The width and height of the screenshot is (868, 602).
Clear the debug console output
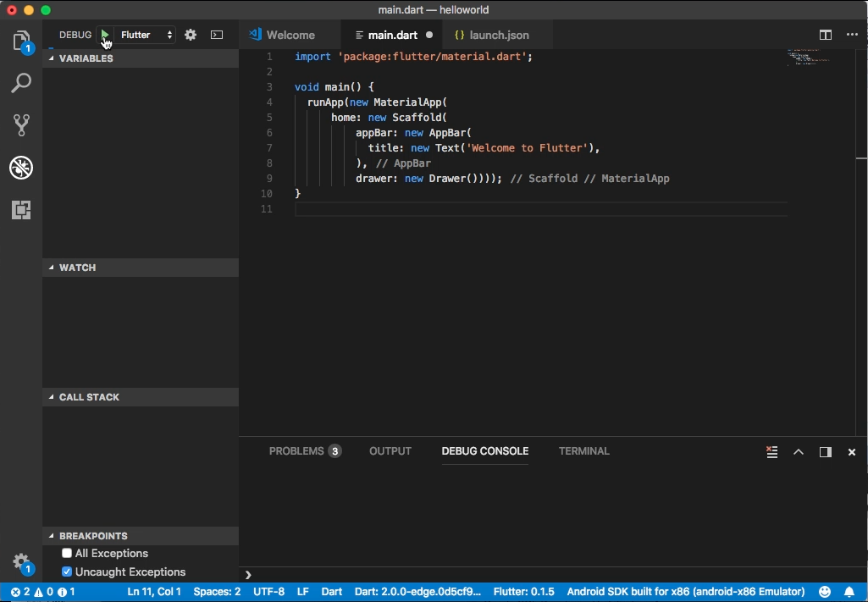(771, 452)
